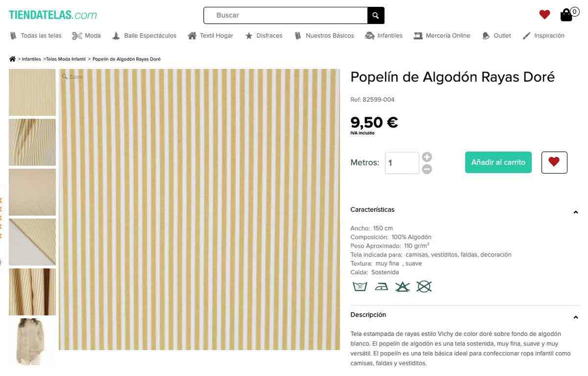Open the Moda menu
Viewport: 588px width, 376px height.
(x=87, y=36)
